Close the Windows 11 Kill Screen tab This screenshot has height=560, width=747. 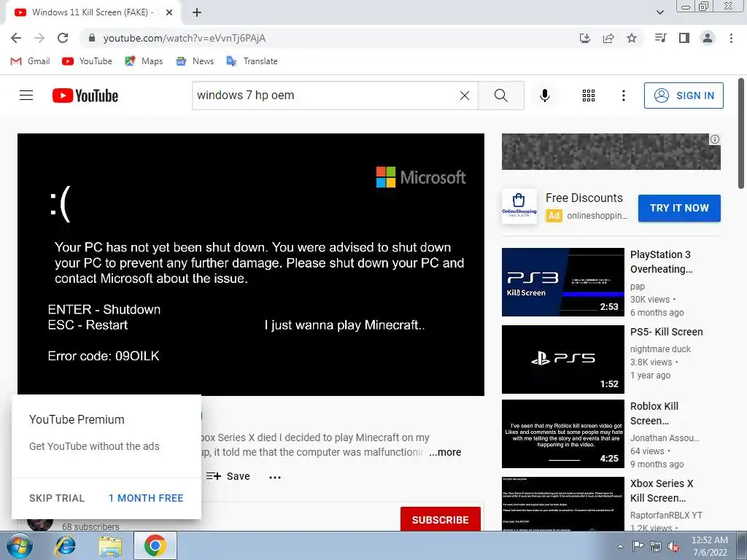(169, 12)
